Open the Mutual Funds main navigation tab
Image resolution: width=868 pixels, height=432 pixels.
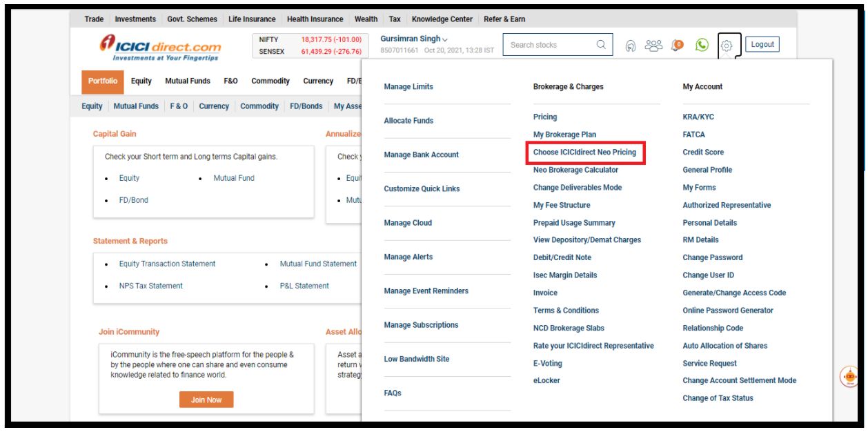coord(188,81)
